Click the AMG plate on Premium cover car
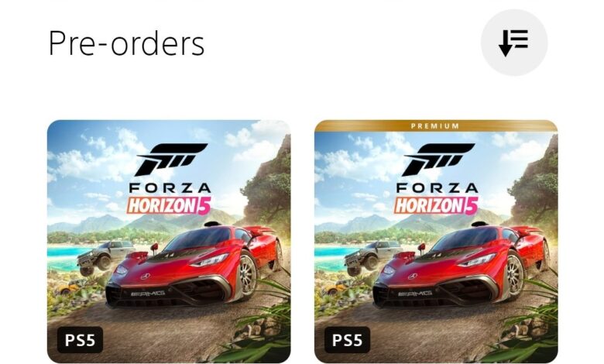This screenshot has height=364, width=604. 415,294
